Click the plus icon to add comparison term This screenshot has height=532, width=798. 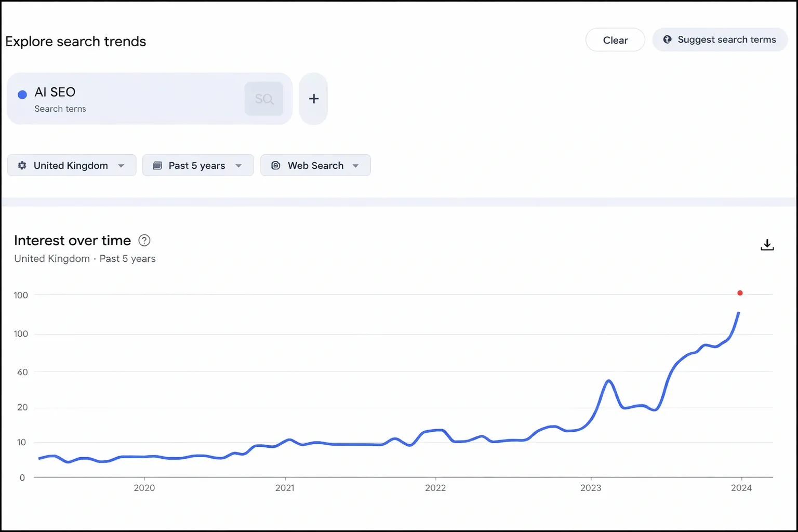click(314, 99)
